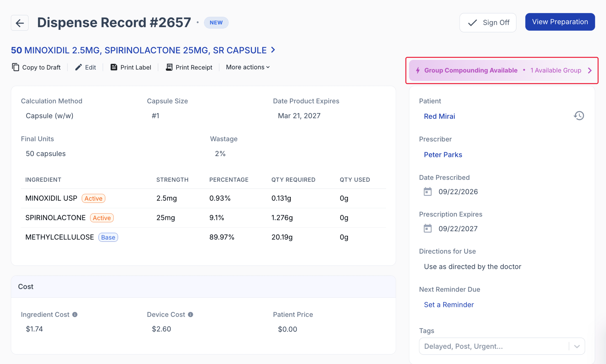Screen dimensions: 606x364
Task: Click the Sign Off button
Action: click(x=488, y=23)
